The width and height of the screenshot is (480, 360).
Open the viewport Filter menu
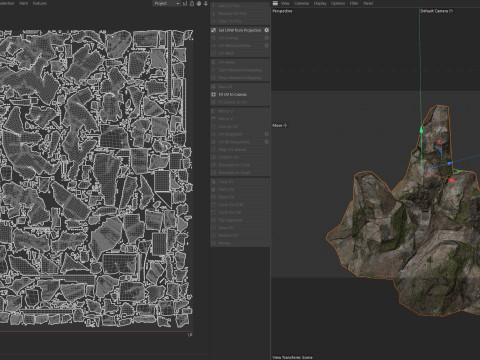(x=354, y=3)
